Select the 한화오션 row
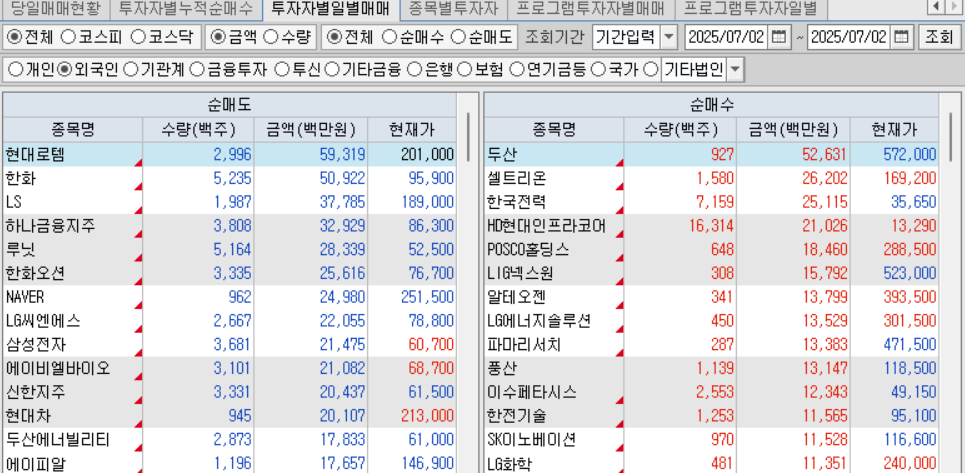This screenshot has height=473, width=965. [230, 273]
